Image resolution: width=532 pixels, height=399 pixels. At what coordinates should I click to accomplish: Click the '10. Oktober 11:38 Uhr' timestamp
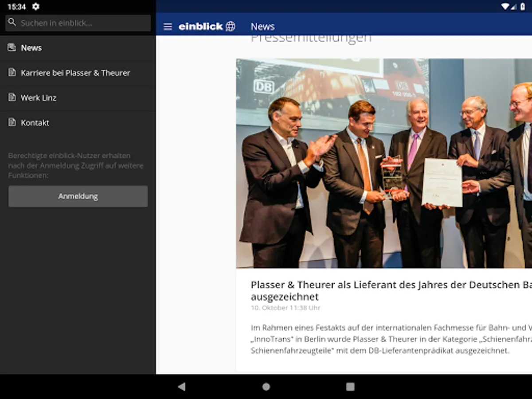click(x=286, y=308)
